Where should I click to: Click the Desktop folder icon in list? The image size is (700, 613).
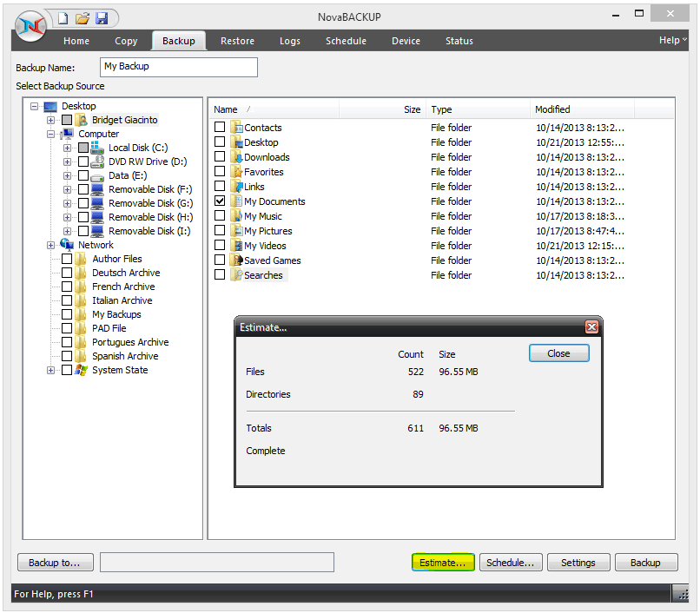pyautogui.click(x=236, y=142)
